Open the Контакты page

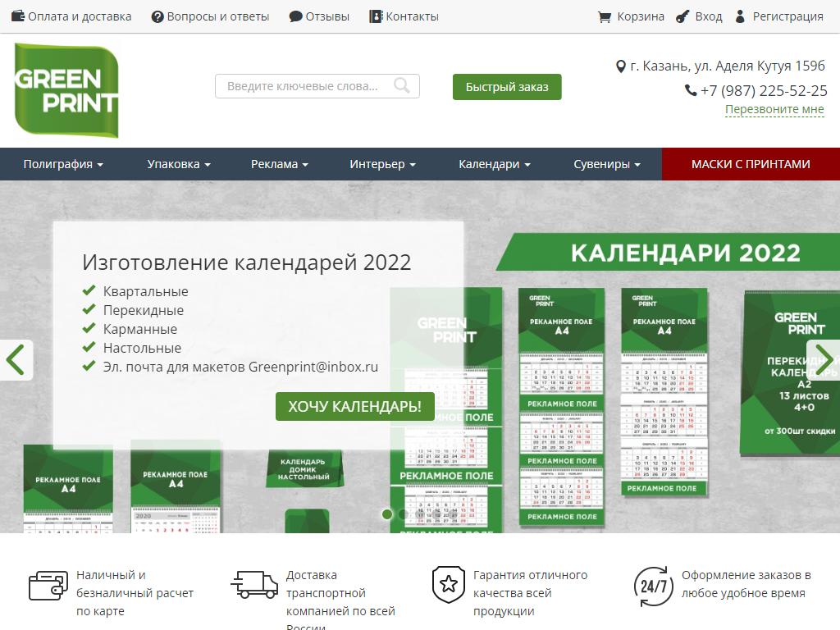[x=404, y=16]
